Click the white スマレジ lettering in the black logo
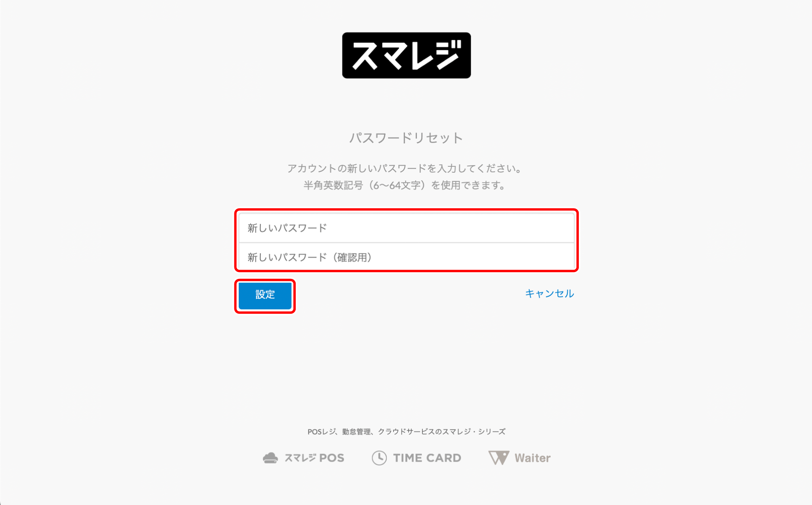This screenshot has height=505, width=812. click(406, 55)
